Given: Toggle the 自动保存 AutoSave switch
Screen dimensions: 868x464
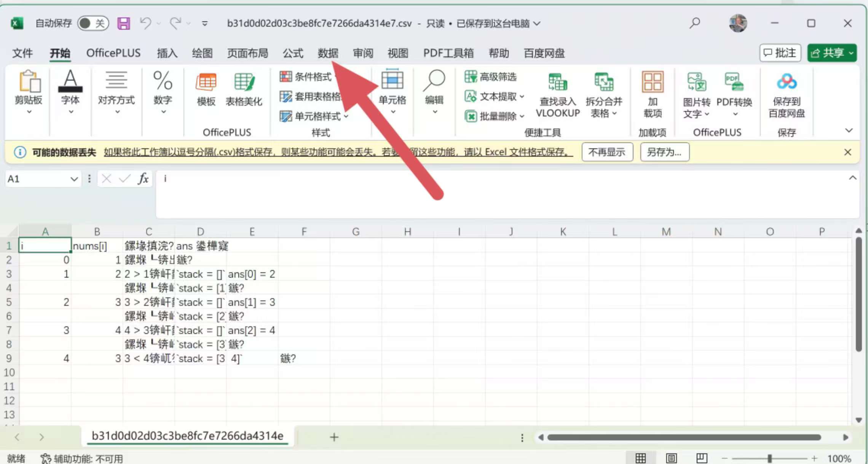Looking at the screenshot, I should [93, 24].
